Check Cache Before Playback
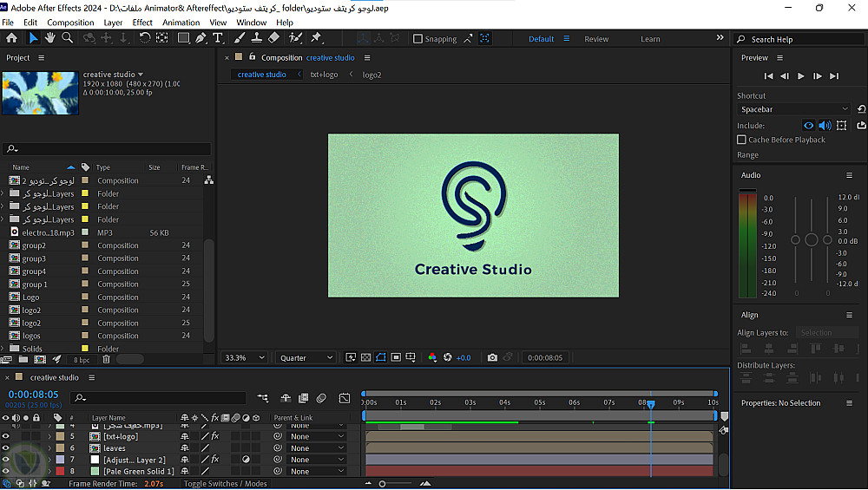The width and height of the screenshot is (868, 490). point(741,140)
